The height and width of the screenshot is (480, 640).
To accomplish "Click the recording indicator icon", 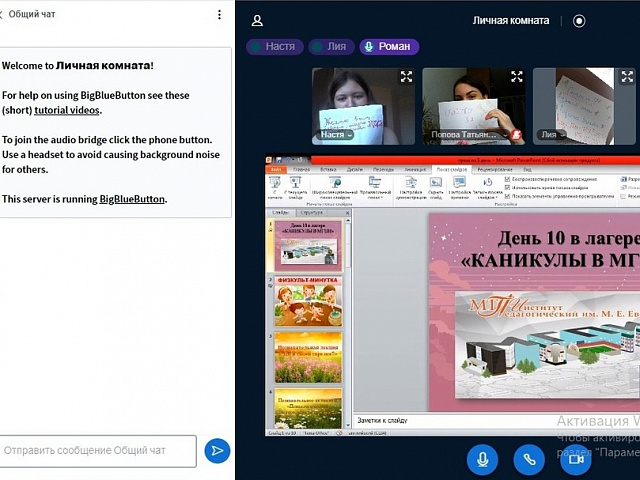I will point(579,20).
